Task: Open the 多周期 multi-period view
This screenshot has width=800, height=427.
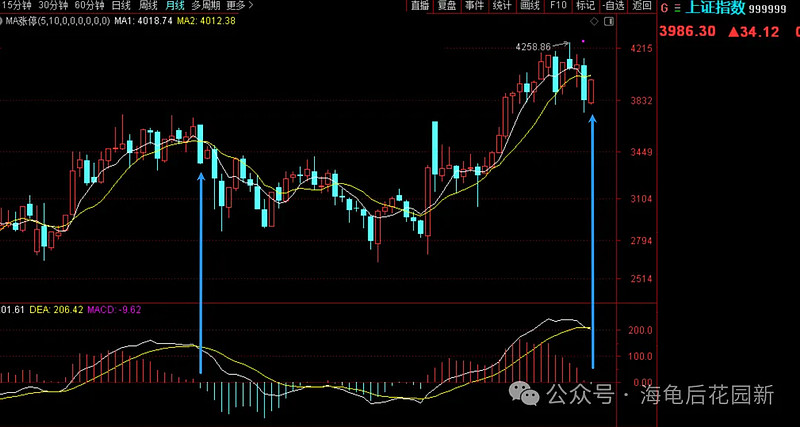Action: click(206, 6)
